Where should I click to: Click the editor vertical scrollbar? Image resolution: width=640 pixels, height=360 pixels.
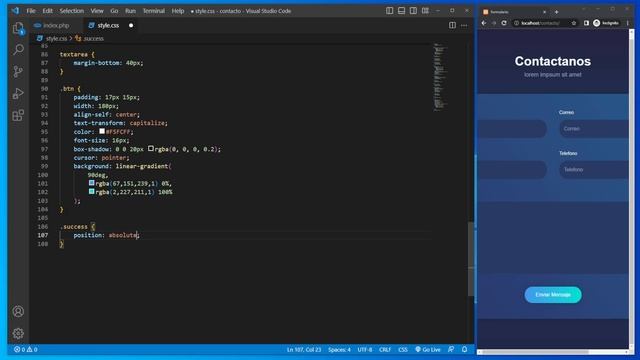tap(471, 259)
